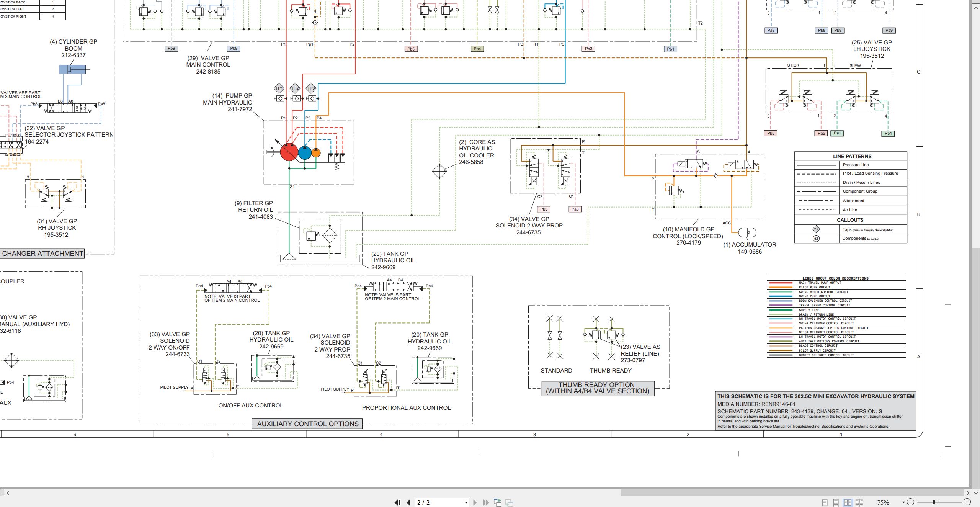Jump to the last page
The height and width of the screenshot is (507, 980).
point(486,502)
